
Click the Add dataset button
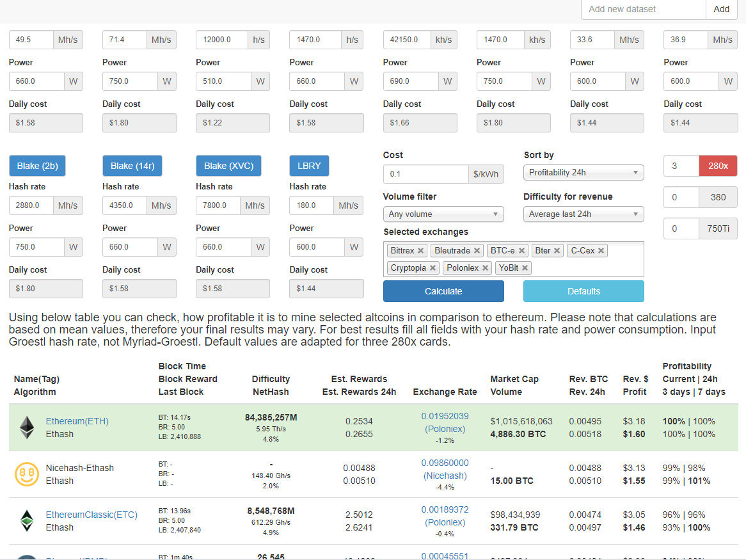[x=721, y=9]
